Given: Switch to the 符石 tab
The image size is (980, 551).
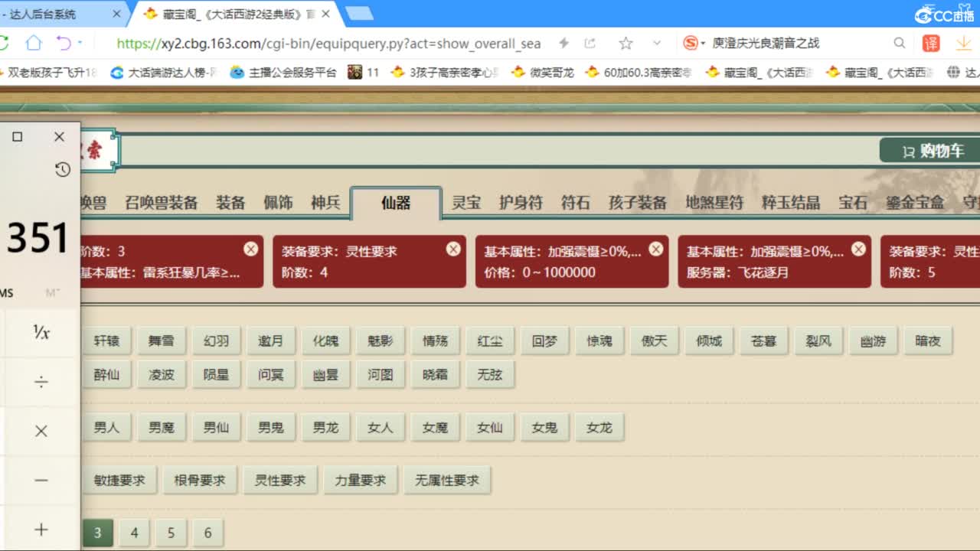Looking at the screenshot, I should pos(575,203).
